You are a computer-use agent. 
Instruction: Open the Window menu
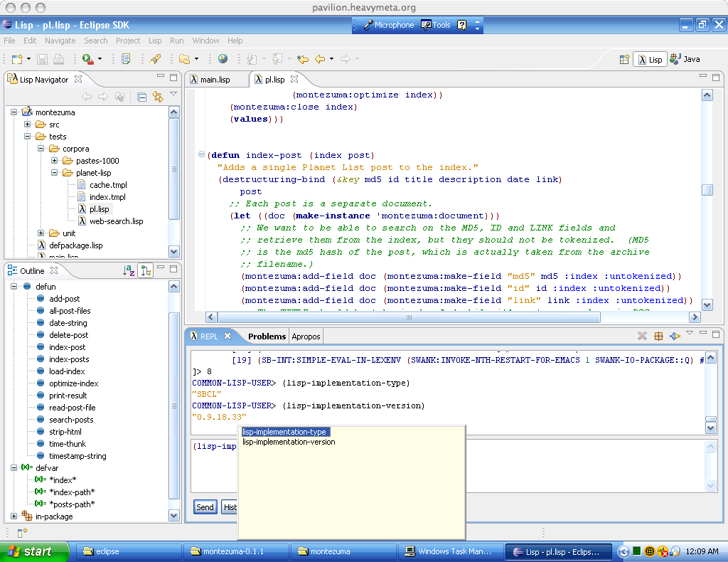205,41
